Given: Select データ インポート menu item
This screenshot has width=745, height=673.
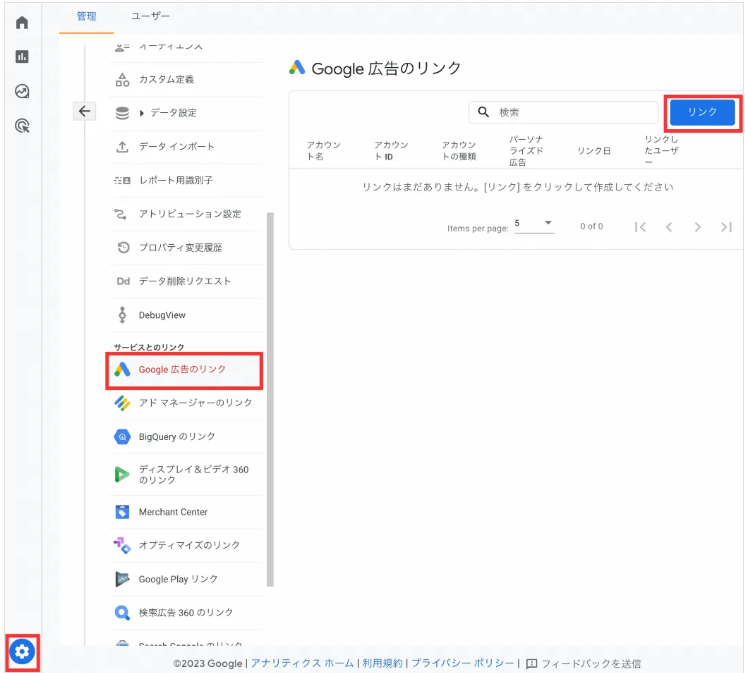Looking at the screenshot, I should pos(185,147).
